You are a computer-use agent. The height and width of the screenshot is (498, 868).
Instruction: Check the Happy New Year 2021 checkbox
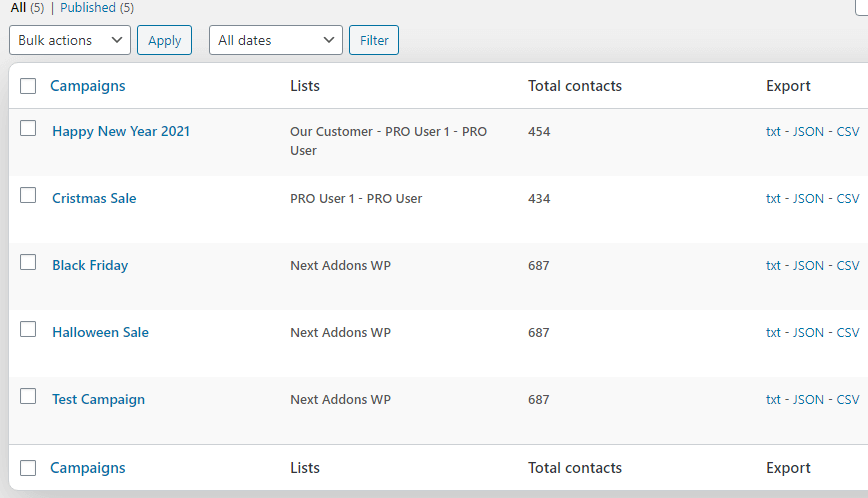tap(28, 128)
